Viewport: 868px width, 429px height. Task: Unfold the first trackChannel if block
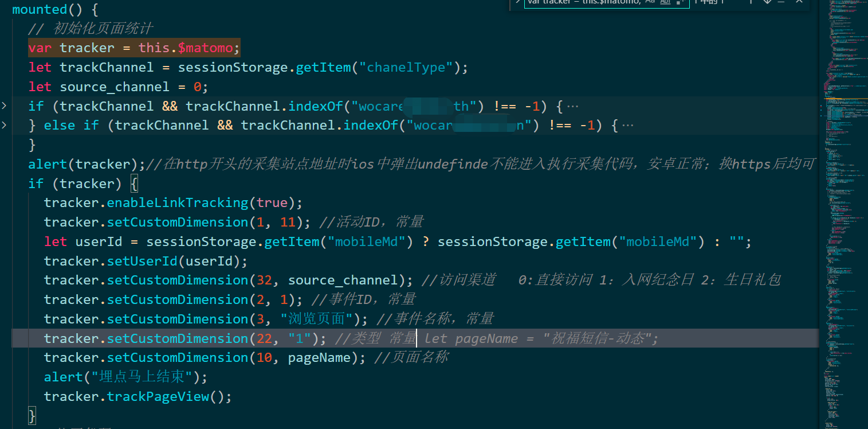click(x=5, y=106)
